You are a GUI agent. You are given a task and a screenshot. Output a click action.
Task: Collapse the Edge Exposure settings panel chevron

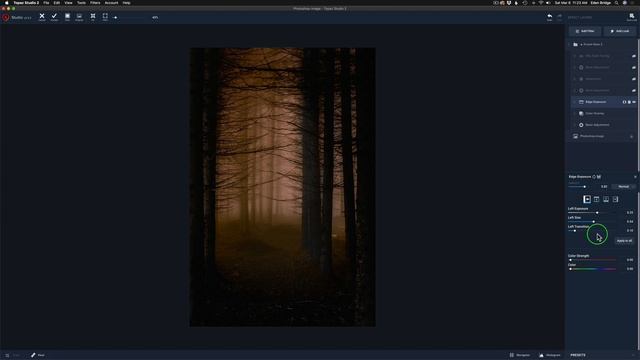coord(635,177)
